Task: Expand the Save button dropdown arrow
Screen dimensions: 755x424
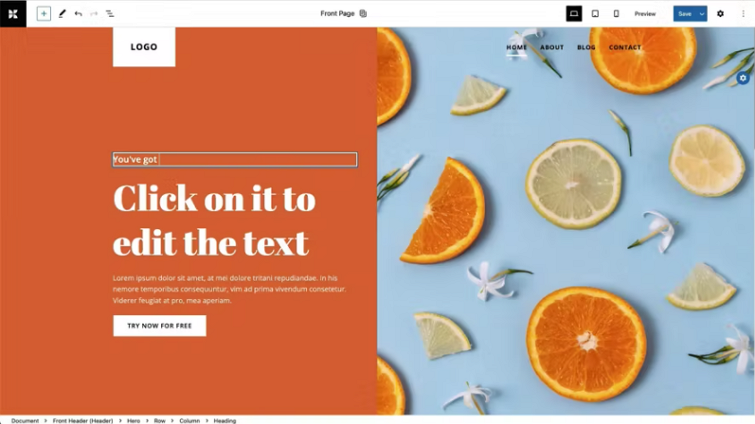Action: pyautogui.click(x=702, y=13)
